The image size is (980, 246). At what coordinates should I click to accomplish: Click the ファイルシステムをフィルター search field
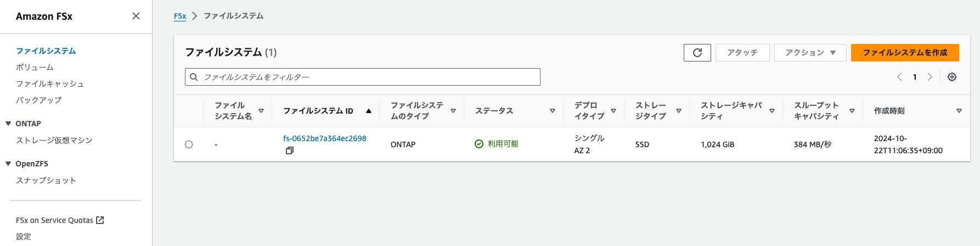coord(363,77)
